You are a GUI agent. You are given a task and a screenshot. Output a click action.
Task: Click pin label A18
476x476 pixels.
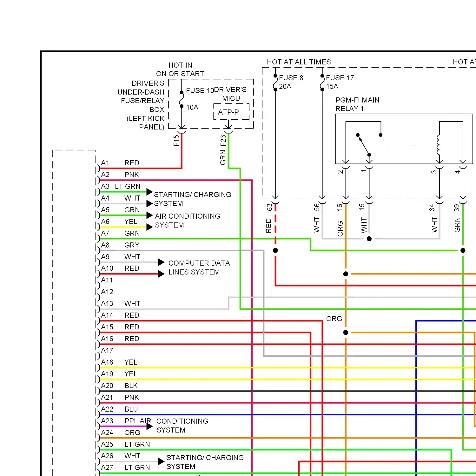(x=107, y=362)
